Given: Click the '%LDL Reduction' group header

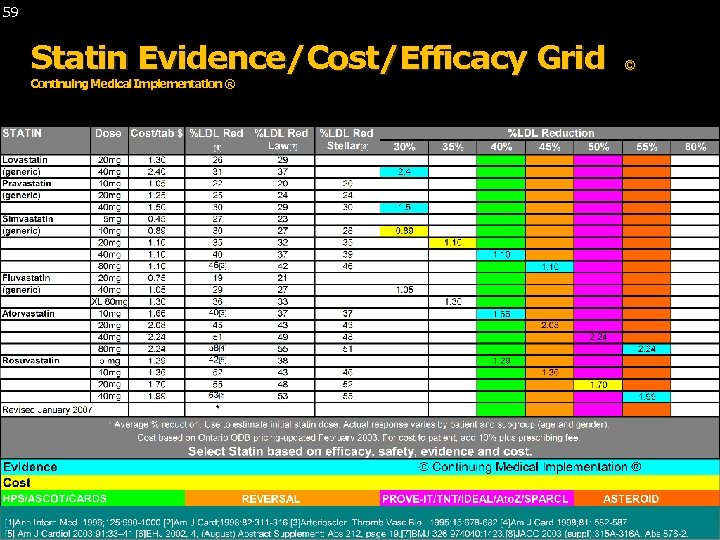Looking at the screenshot, I should click(550, 133).
